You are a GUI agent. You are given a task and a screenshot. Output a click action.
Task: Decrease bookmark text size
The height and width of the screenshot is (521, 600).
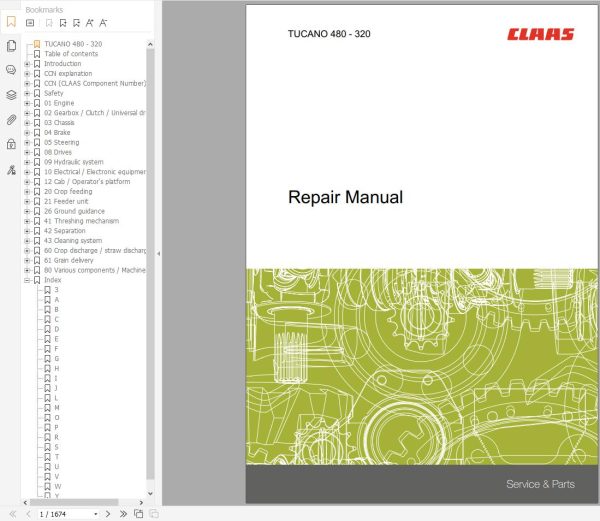(103, 23)
